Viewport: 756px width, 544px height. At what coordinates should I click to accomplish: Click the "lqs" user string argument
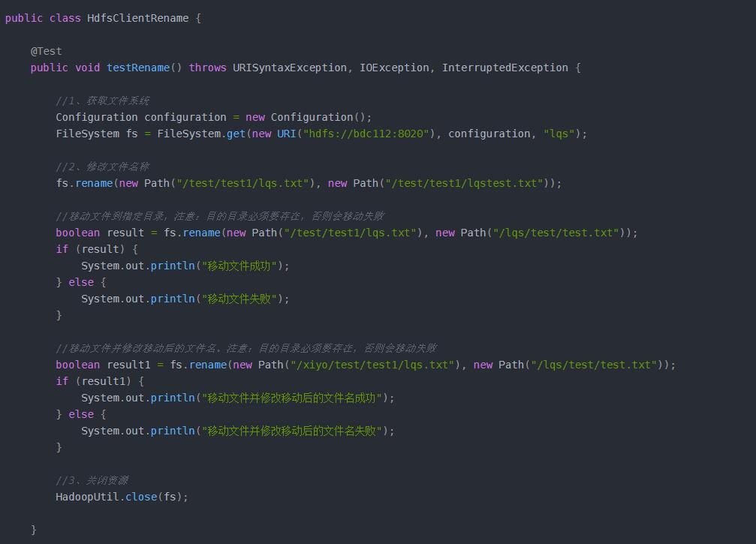pos(559,134)
